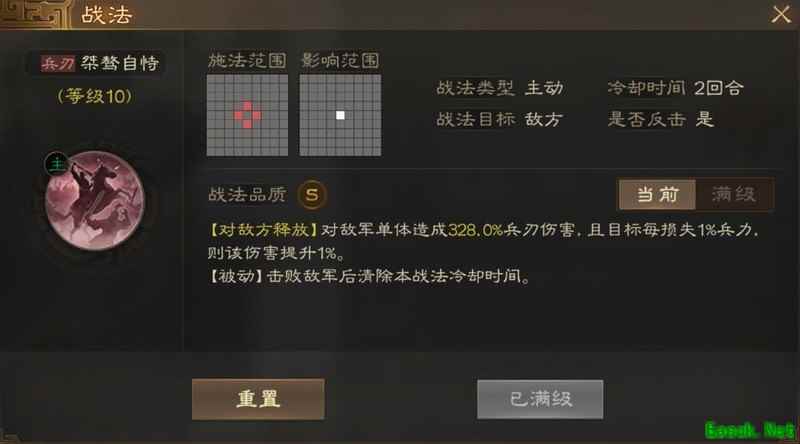800x444 pixels.
Task: Click the 等级10 level label
Action: [95, 96]
